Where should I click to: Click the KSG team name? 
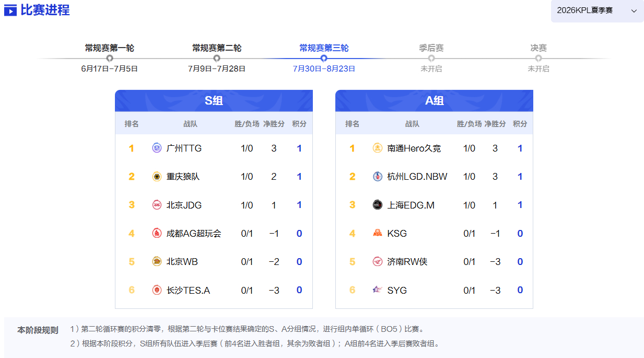[397, 233]
